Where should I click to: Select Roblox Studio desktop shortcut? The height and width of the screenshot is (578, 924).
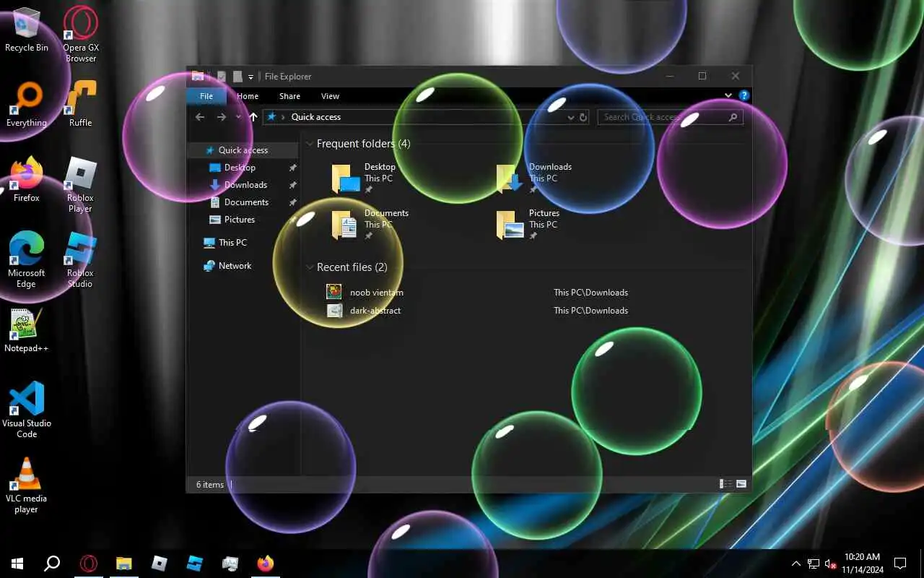point(81,260)
